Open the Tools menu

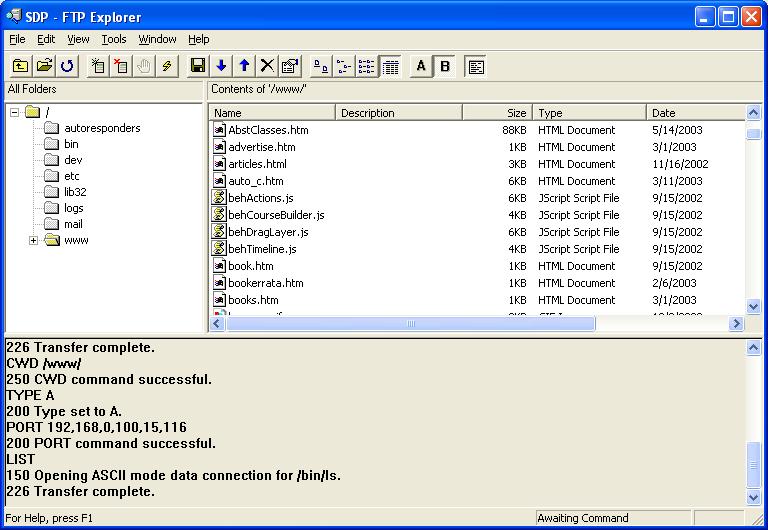(114, 39)
